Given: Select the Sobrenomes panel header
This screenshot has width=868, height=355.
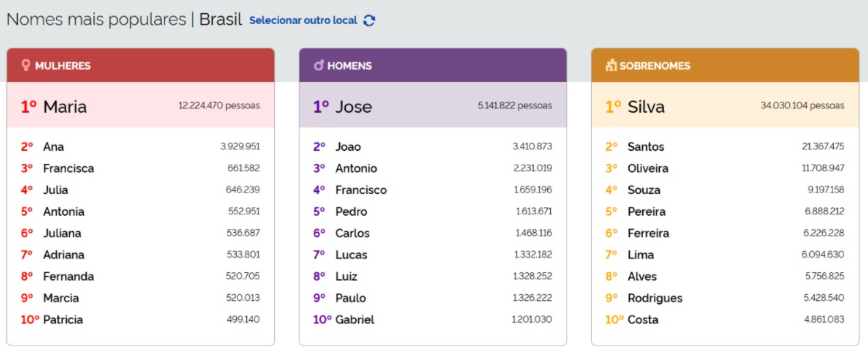Looking at the screenshot, I should 725,66.
